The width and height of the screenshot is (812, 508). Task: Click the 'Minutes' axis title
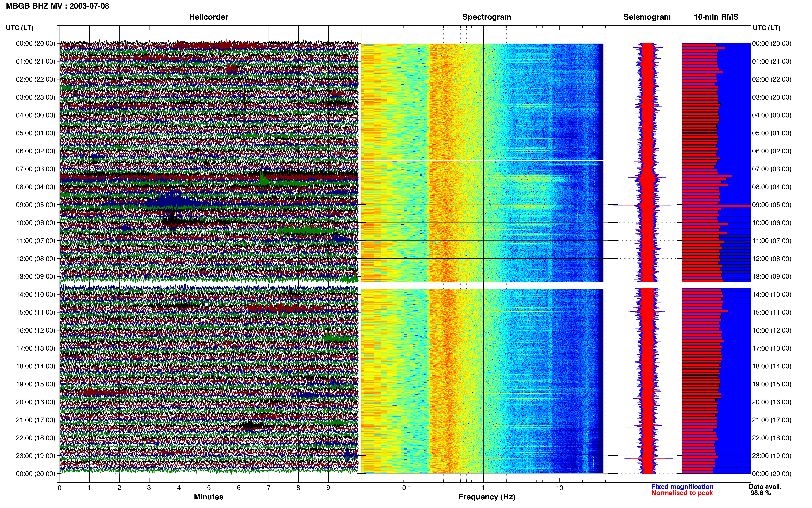click(x=209, y=497)
